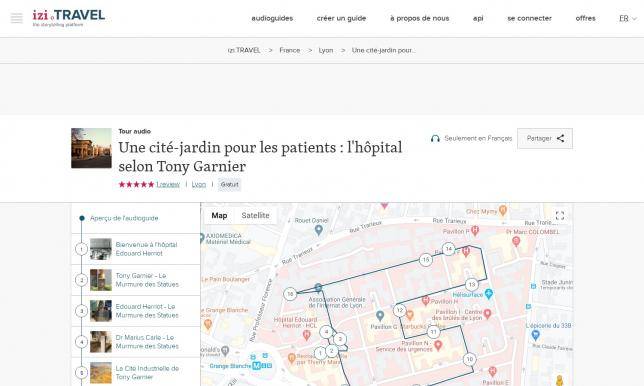Click map marker number 4

[x=327, y=331]
